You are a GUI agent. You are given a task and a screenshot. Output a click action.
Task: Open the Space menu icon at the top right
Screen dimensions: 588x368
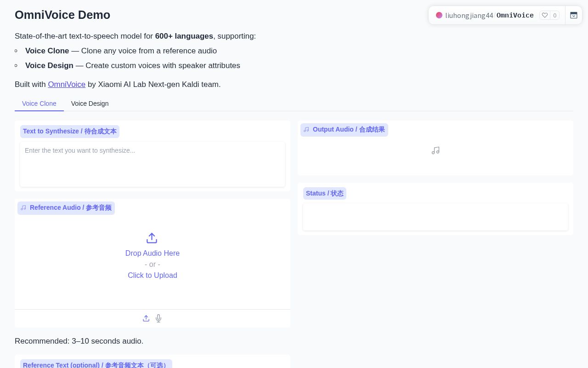pos(574,15)
